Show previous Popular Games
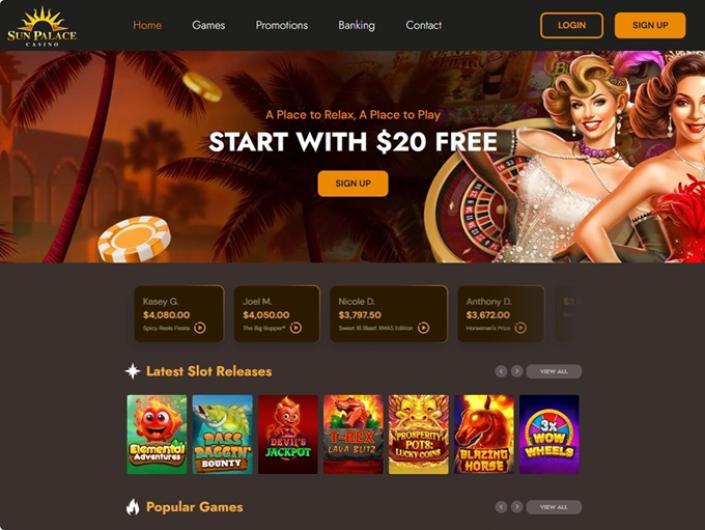The image size is (705, 530). click(x=501, y=507)
